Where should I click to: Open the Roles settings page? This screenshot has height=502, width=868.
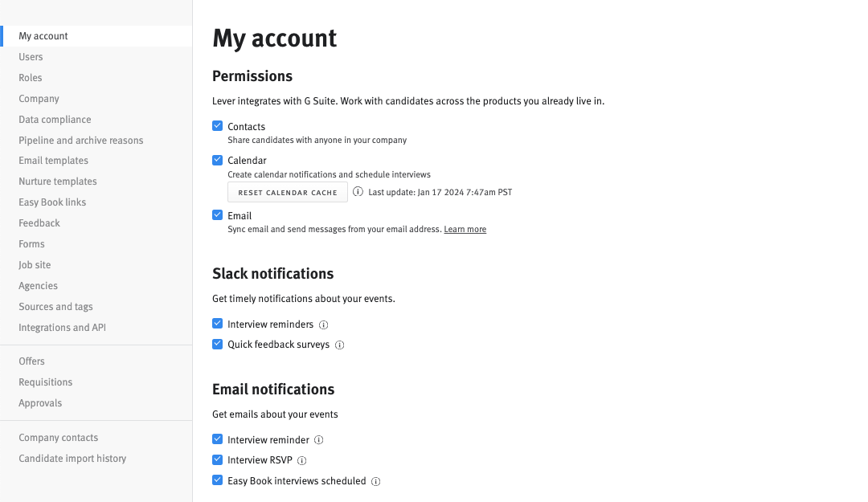[30, 77]
